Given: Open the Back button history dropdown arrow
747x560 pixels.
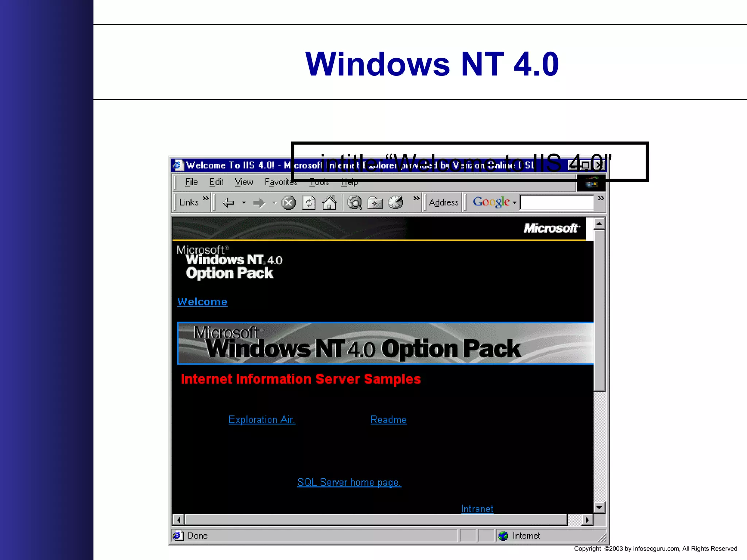Looking at the screenshot, I should coord(244,203).
